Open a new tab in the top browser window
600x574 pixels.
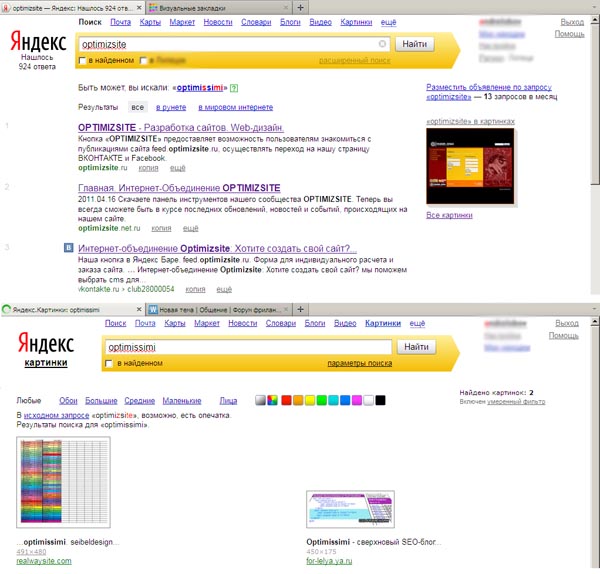point(300,8)
